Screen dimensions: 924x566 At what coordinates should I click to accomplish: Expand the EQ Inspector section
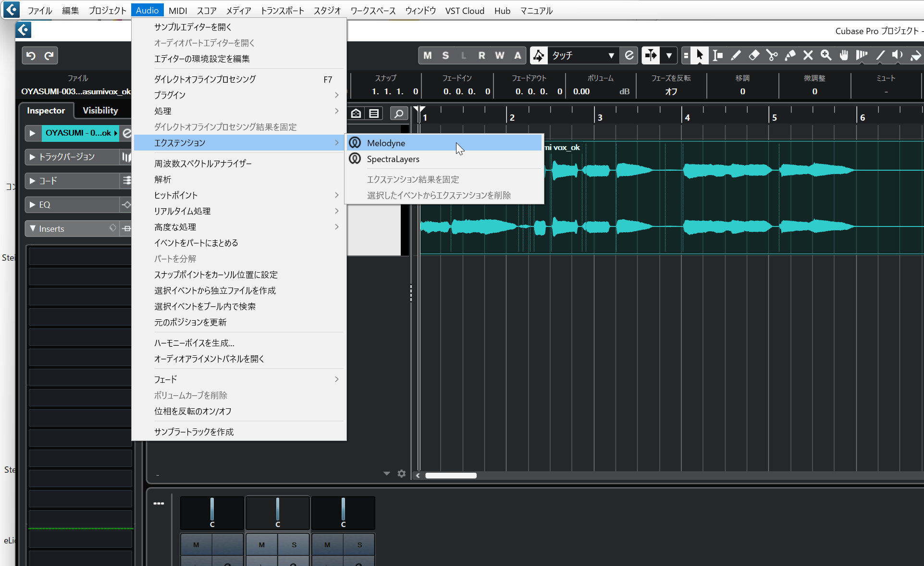coord(32,205)
